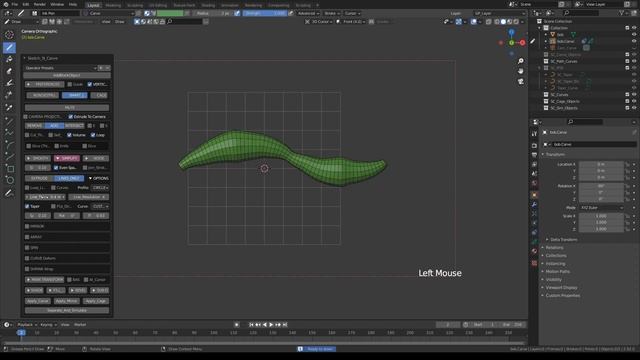Click the Apply Curve button

(38, 301)
